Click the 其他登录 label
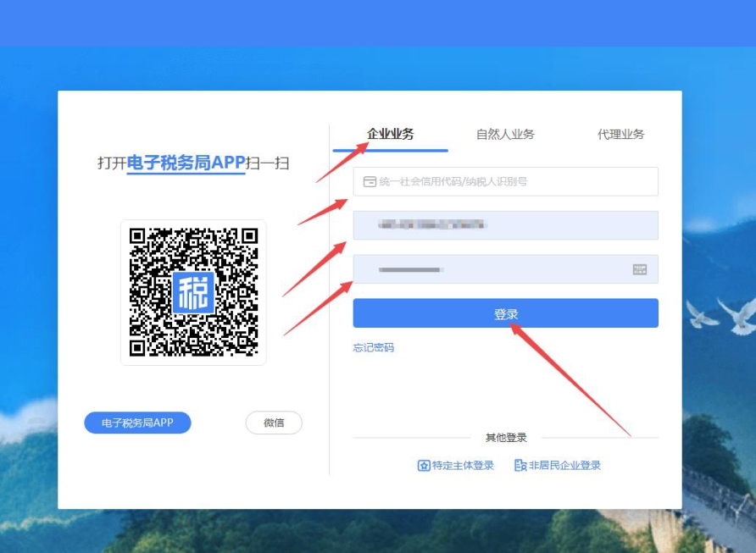The width and height of the screenshot is (756, 553). [506, 437]
